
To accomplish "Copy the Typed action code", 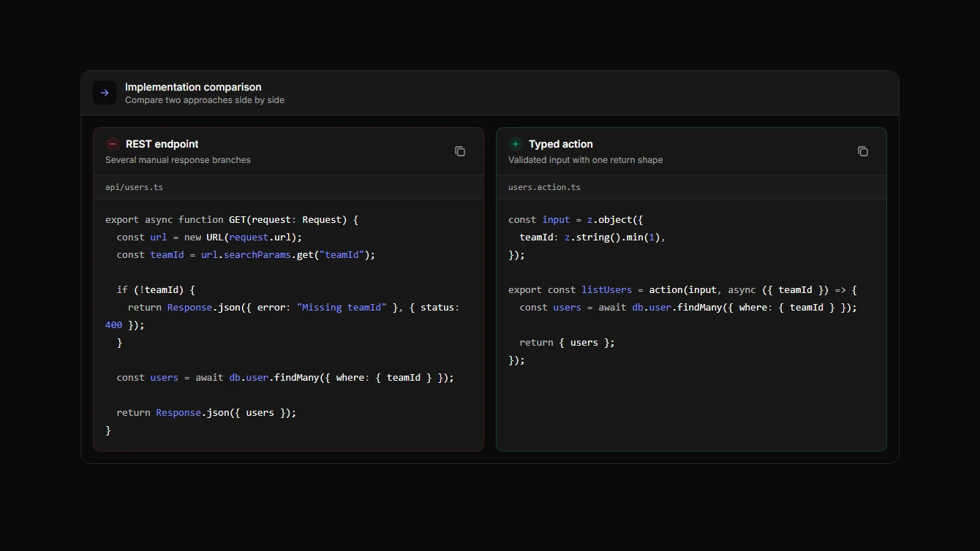I will pos(863,151).
